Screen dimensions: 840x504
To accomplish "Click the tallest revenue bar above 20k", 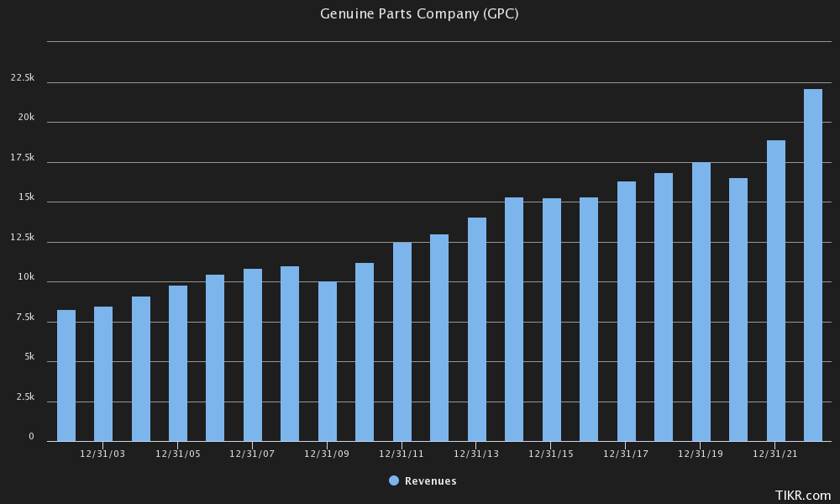I will [x=813, y=265].
